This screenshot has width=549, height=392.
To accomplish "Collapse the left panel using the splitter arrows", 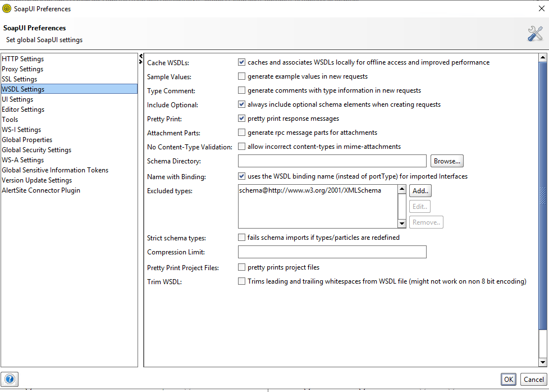I will point(141,57).
